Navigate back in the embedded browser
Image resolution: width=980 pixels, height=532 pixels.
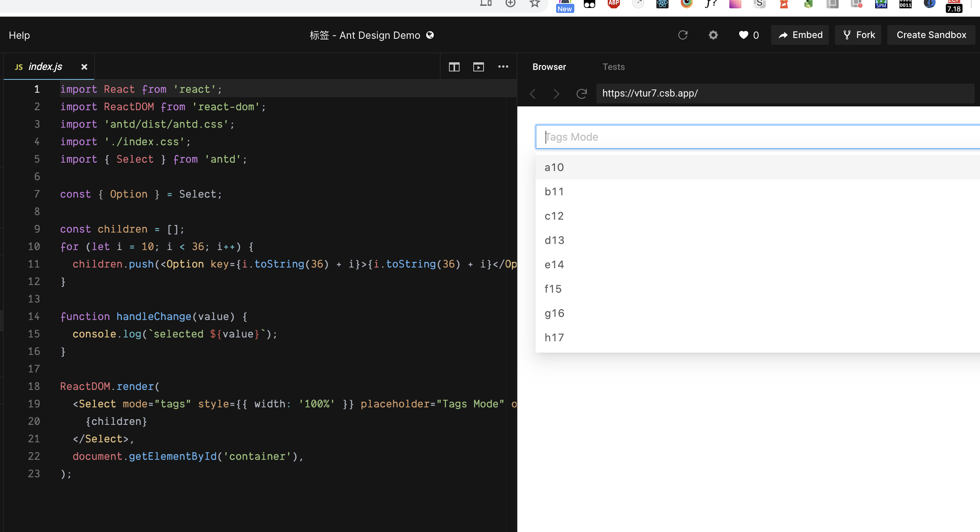tap(533, 93)
